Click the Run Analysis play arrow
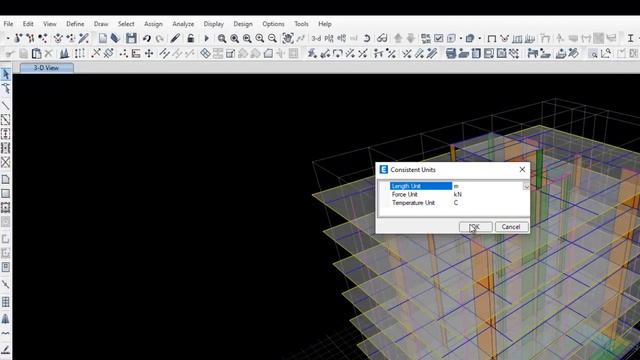 pyautogui.click(x=207, y=38)
